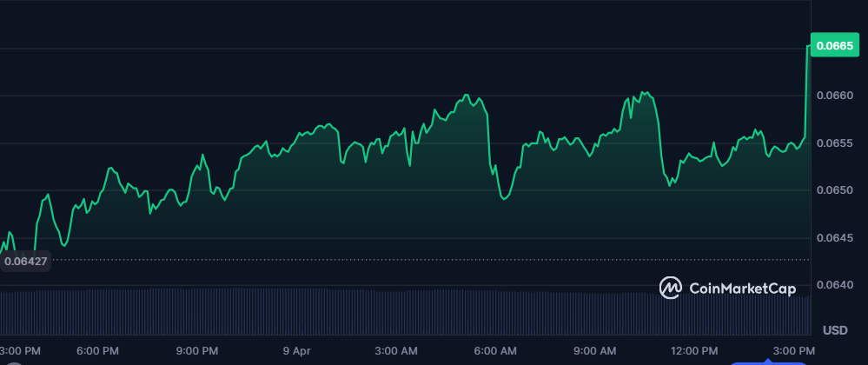Click the rightmost 3:00 PM time label
The height and width of the screenshot is (365, 868).
794,350
